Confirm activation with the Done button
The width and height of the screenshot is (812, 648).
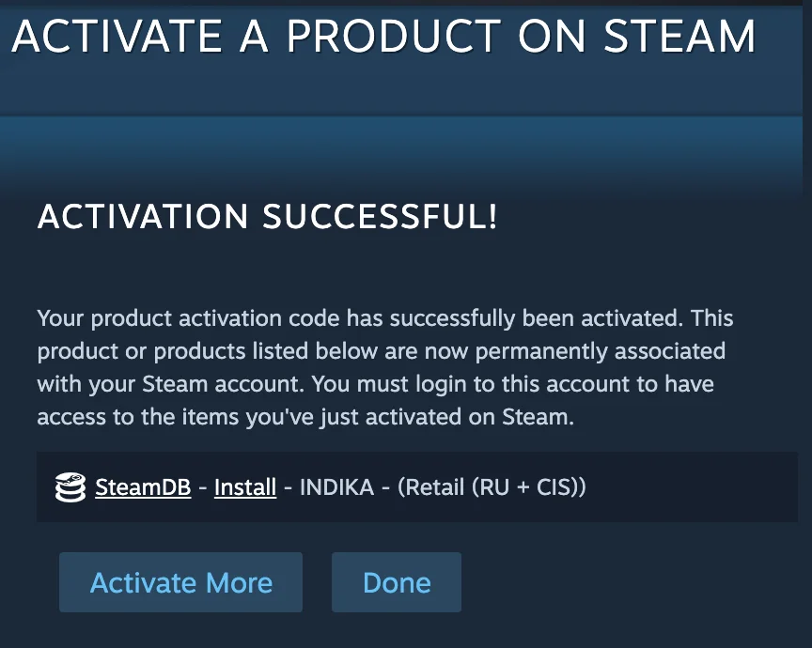coord(397,582)
